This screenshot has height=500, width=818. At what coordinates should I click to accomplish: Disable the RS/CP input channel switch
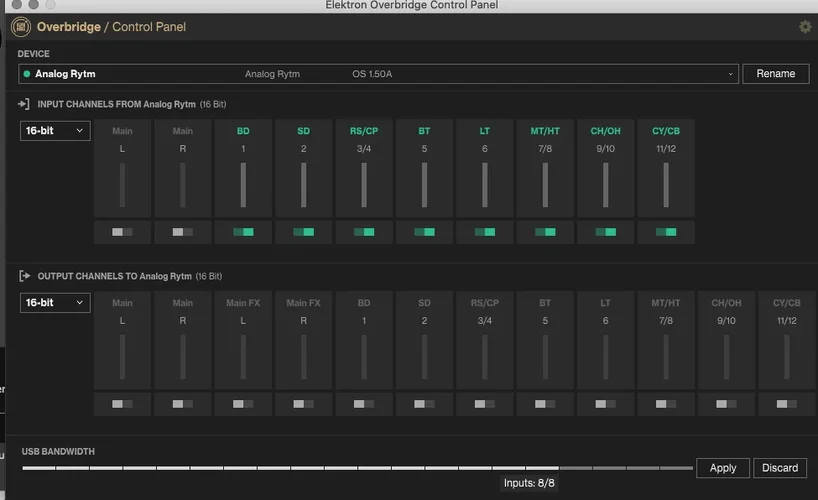click(364, 232)
